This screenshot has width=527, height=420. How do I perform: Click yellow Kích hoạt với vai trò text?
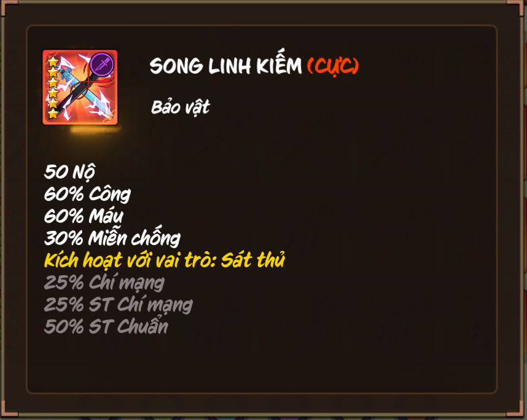pyautogui.click(x=130, y=260)
